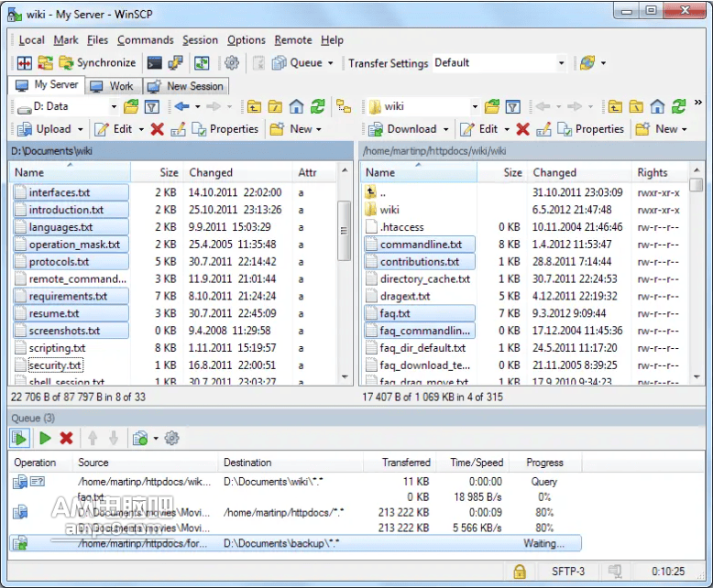Viewport: 713px width, 588px height.
Task: Click the Upload button
Action: pos(44,129)
